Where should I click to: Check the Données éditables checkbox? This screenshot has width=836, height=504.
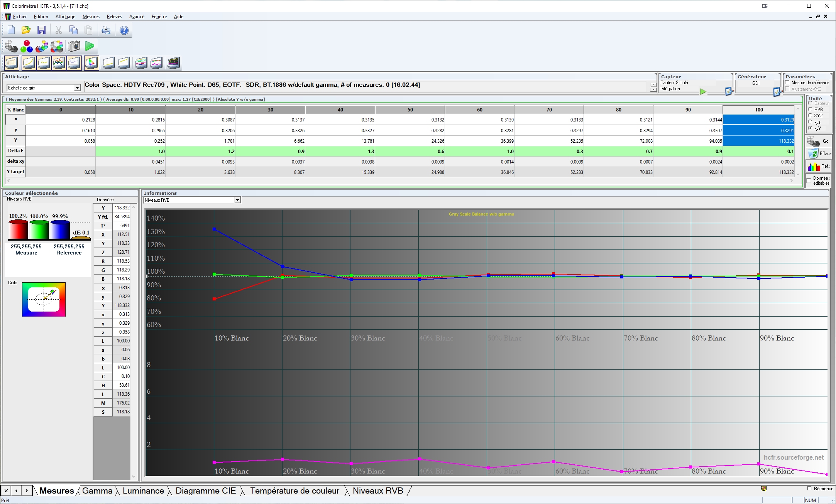[809, 180]
